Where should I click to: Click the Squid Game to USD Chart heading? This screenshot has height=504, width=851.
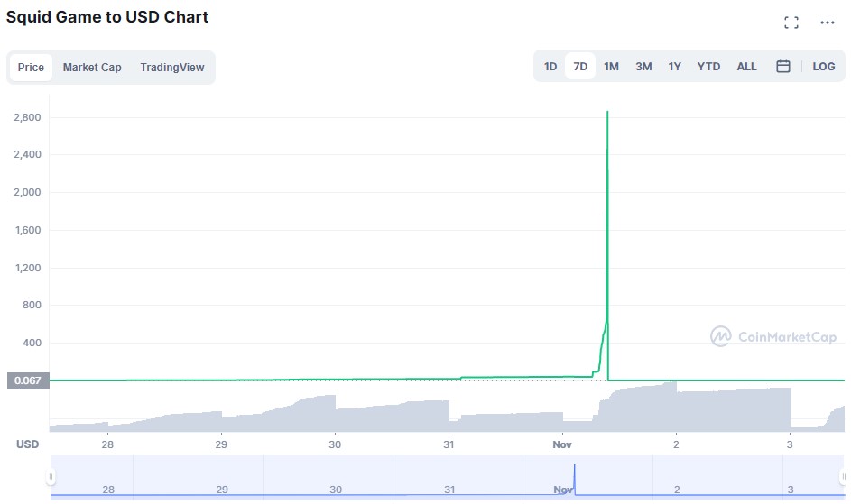106,17
